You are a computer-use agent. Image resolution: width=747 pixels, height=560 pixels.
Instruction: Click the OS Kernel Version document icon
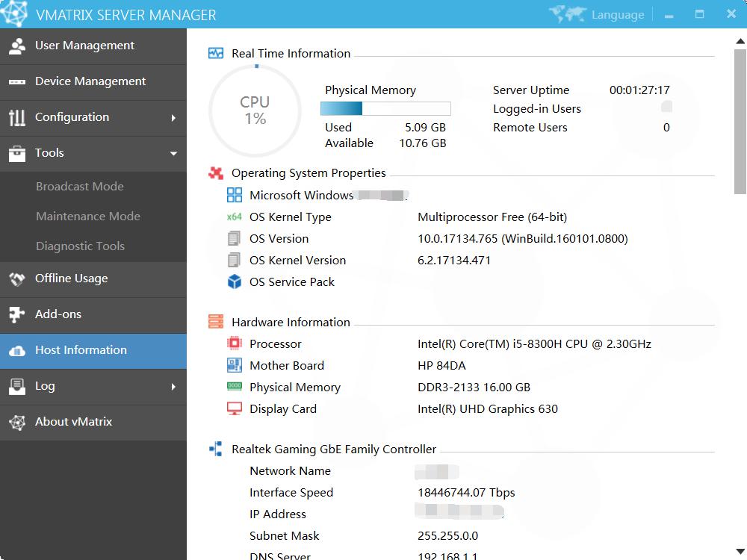(234, 260)
